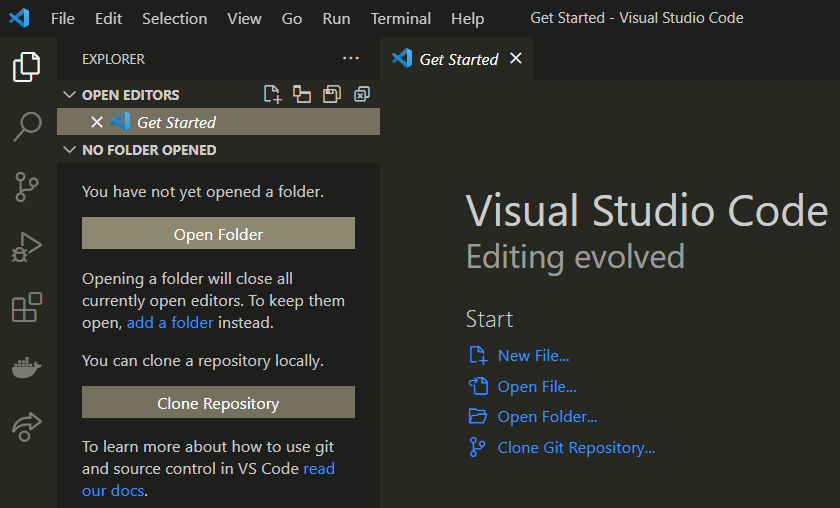Open the Extensions view
This screenshot has height=508, width=840.
(x=27, y=307)
